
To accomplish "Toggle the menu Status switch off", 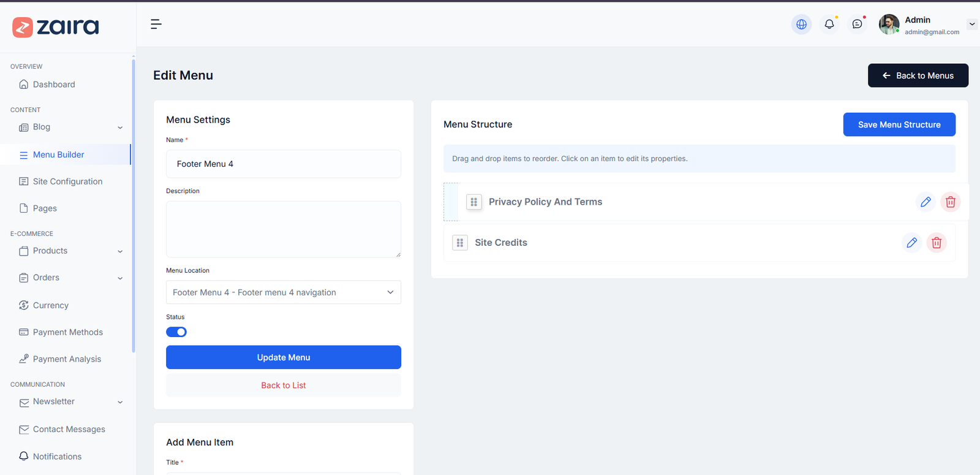I will point(176,332).
